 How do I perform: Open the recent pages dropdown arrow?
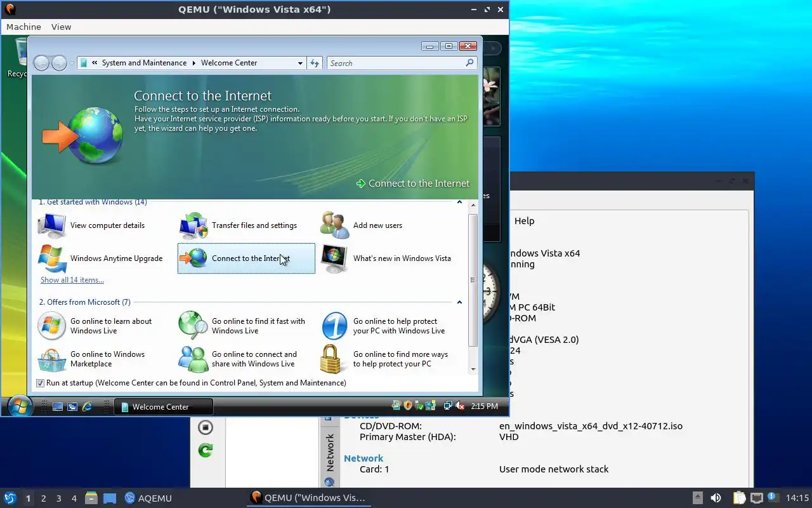(x=72, y=63)
